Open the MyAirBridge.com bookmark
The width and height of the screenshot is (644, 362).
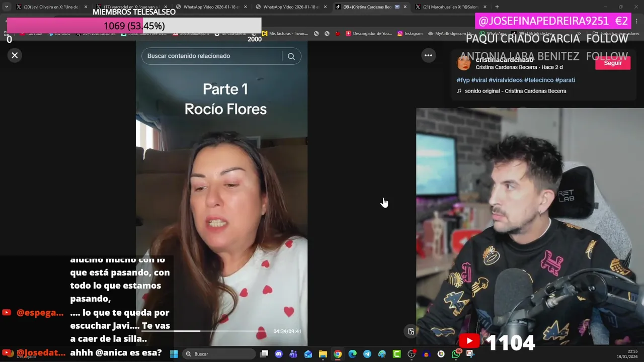[450, 34]
